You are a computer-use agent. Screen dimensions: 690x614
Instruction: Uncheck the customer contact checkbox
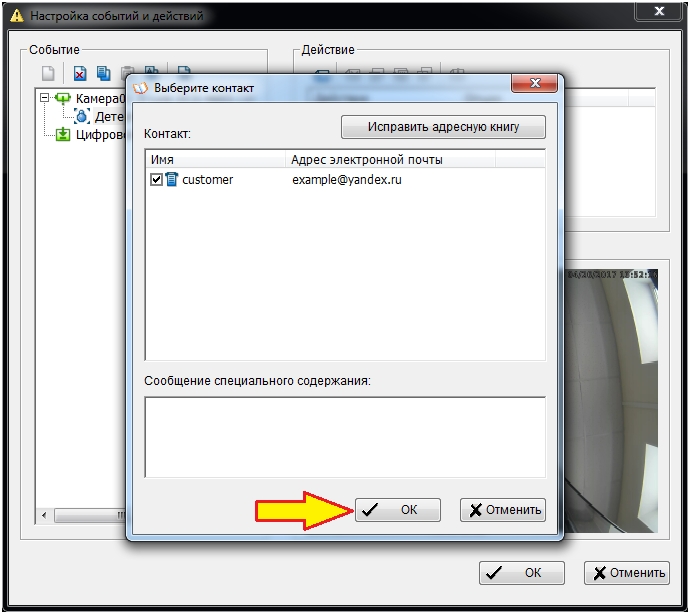pos(156,180)
